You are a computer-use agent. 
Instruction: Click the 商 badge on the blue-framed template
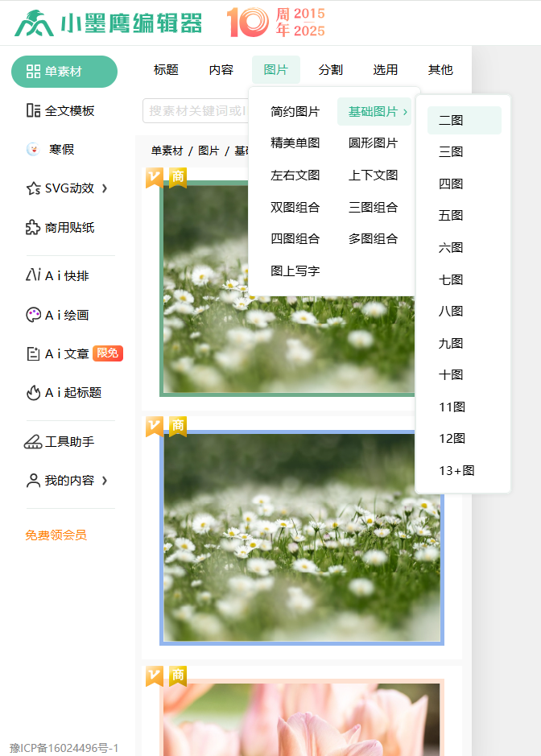click(x=178, y=426)
